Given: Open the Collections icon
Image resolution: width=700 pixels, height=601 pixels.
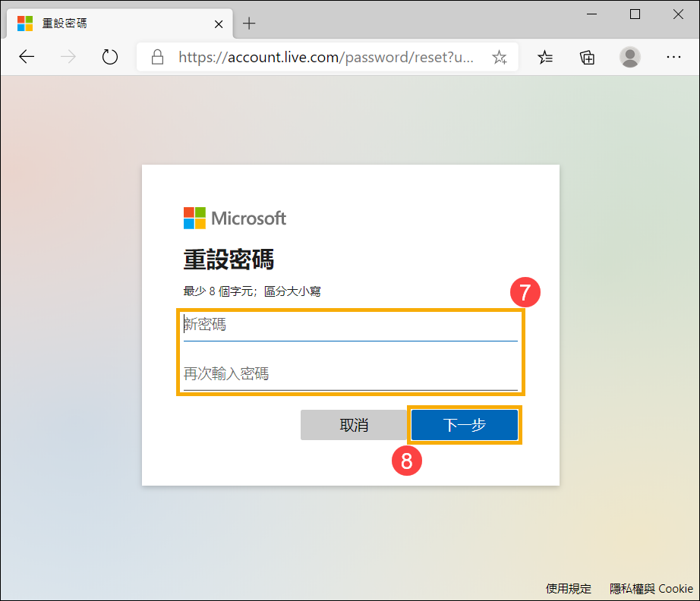Looking at the screenshot, I should point(587,57).
